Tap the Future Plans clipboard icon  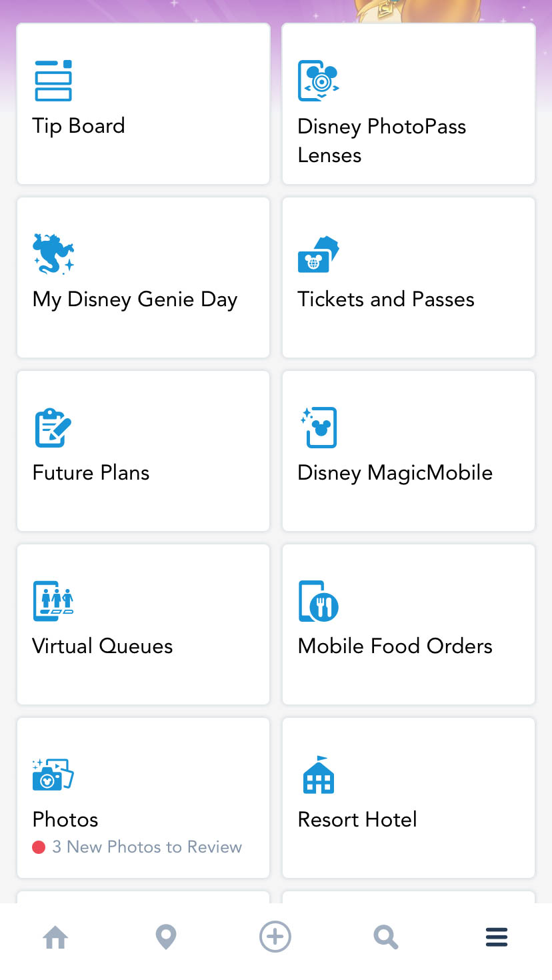[53, 428]
